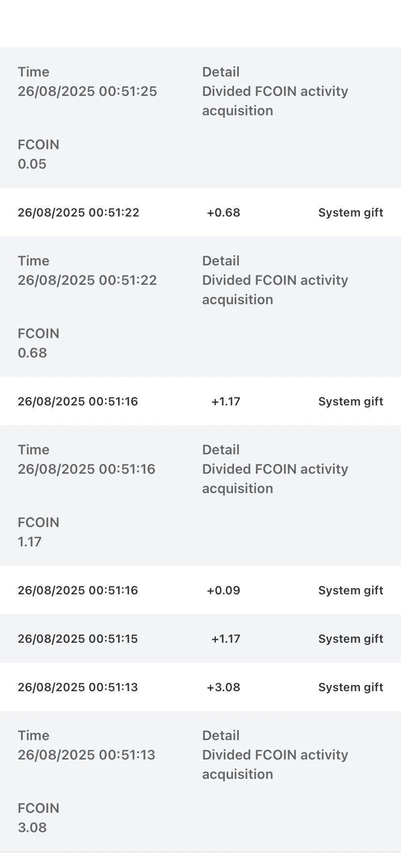Viewport: 401px width, 868px height.
Task: Collapse the 00:51:22 +0.68 transaction row
Action: pyautogui.click(x=200, y=212)
